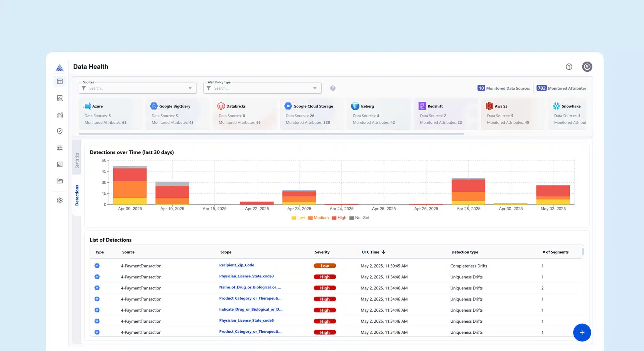Viewport: 644px width, 351px height.
Task: Toggle the High severity legend item
Action: point(339,217)
